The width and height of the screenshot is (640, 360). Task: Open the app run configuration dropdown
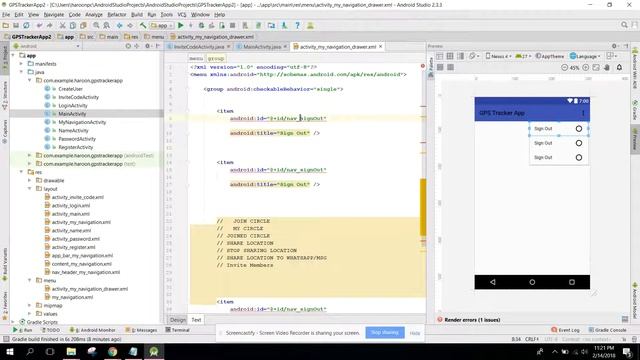tap(162, 25)
